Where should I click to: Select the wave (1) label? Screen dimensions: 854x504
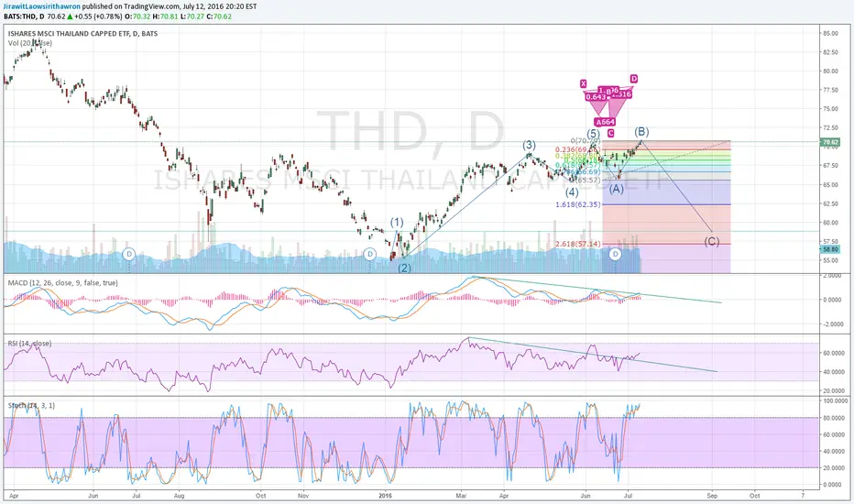click(x=397, y=223)
